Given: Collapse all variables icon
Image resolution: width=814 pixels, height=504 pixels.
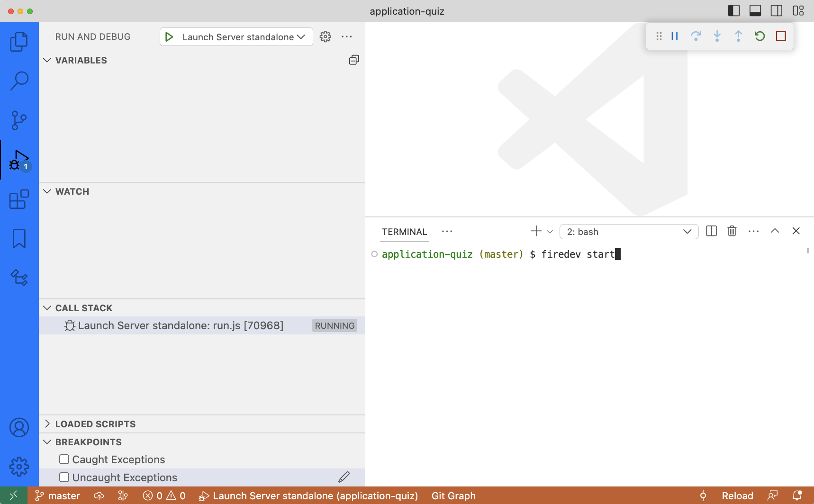Looking at the screenshot, I should (354, 60).
